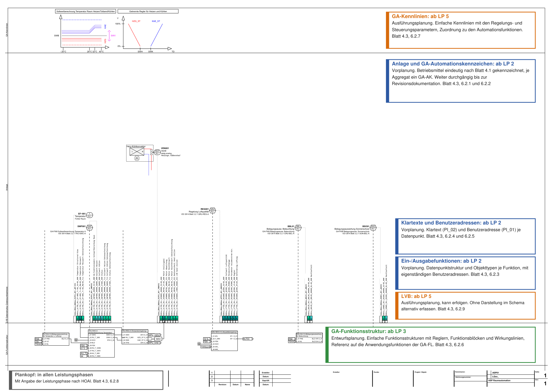
Task: Click the blue KAE_ST curve label
Action: tap(156, 21)
